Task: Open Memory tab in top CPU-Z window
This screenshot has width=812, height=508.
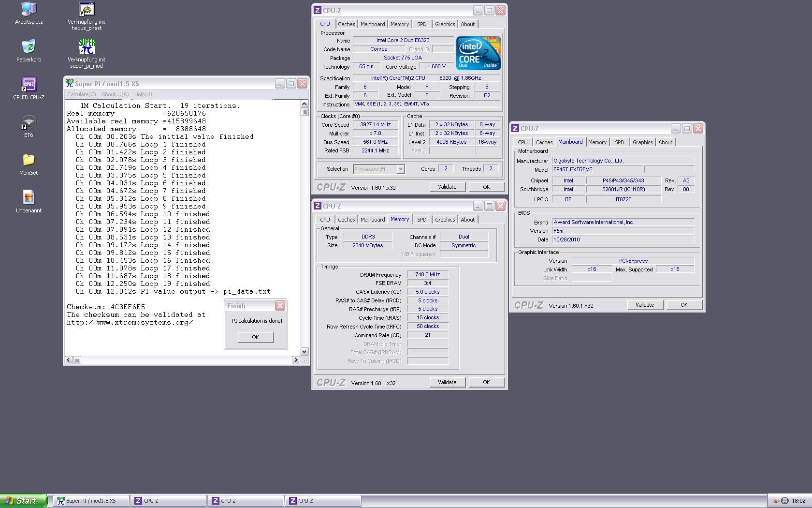Action: pyautogui.click(x=400, y=24)
